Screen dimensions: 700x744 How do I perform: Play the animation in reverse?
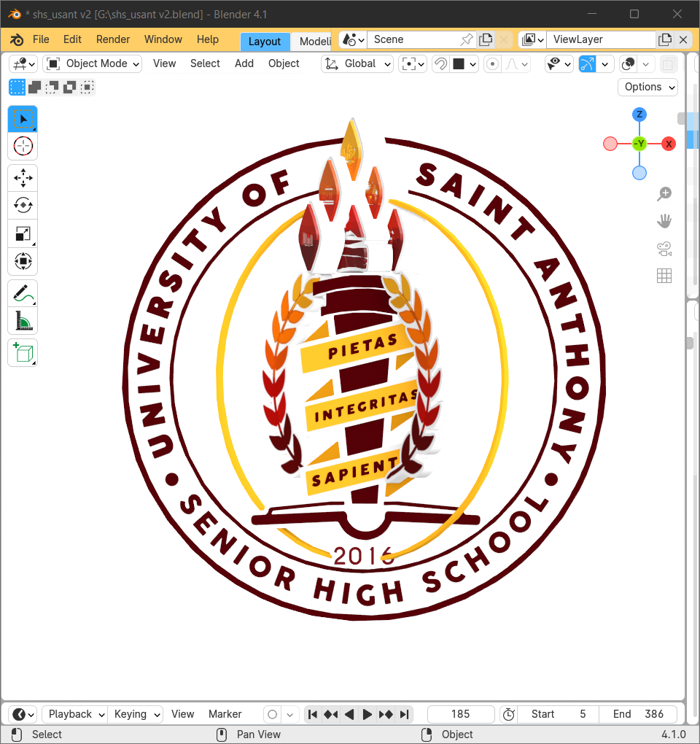point(349,714)
